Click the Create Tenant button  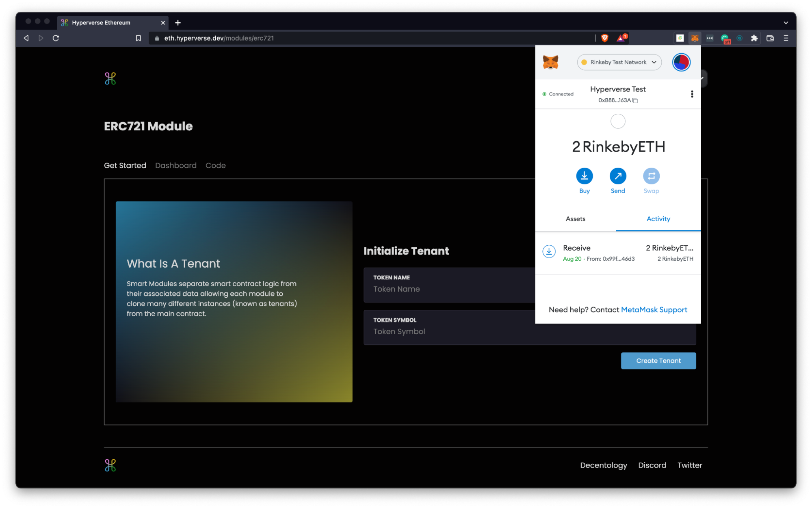coord(658,361)
